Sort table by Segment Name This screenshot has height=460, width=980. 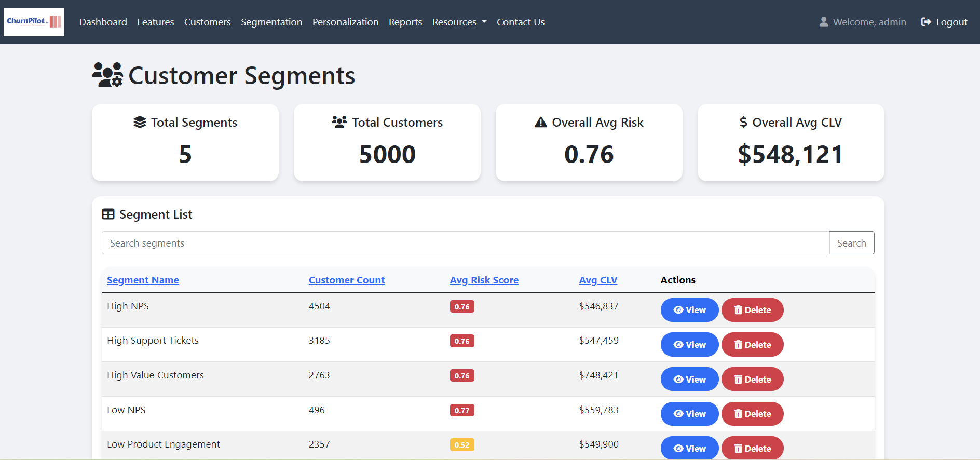(x=143, y=280)
